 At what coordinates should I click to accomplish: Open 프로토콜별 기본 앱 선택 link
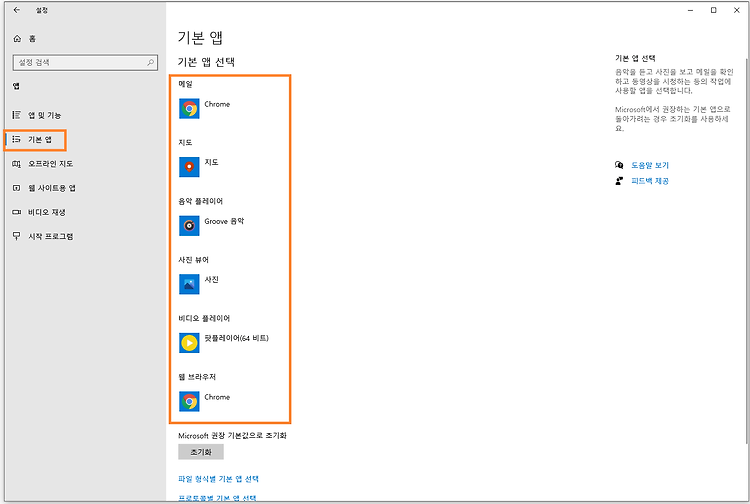[217, 498]
